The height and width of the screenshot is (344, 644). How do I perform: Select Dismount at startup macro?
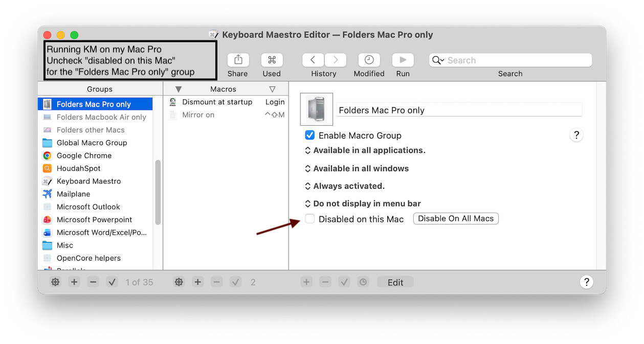(x=217, y=102)
